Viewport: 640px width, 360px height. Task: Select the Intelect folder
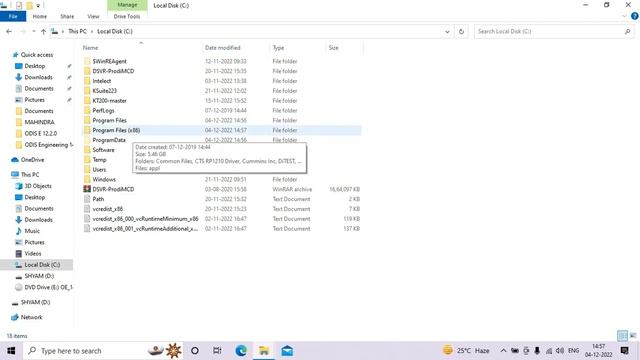102,81
